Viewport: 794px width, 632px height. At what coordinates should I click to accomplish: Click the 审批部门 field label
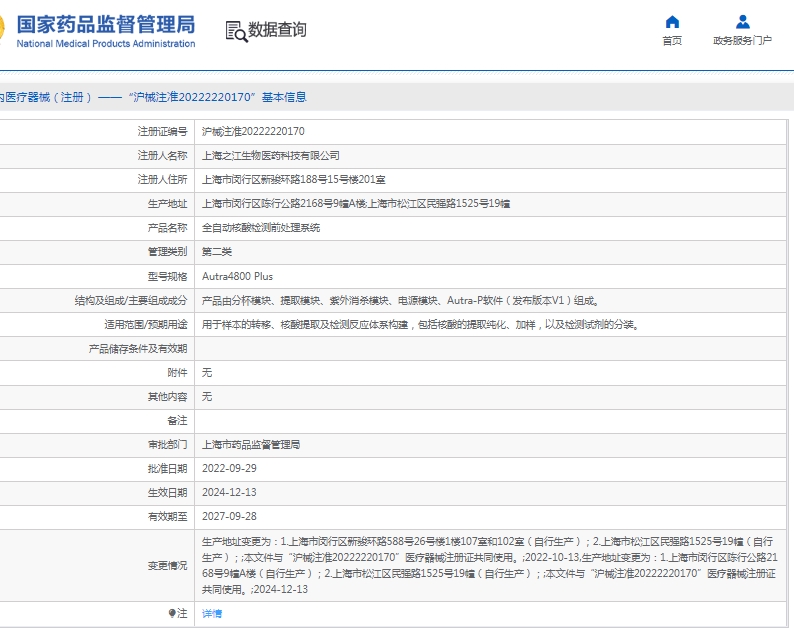click(168, 445)
